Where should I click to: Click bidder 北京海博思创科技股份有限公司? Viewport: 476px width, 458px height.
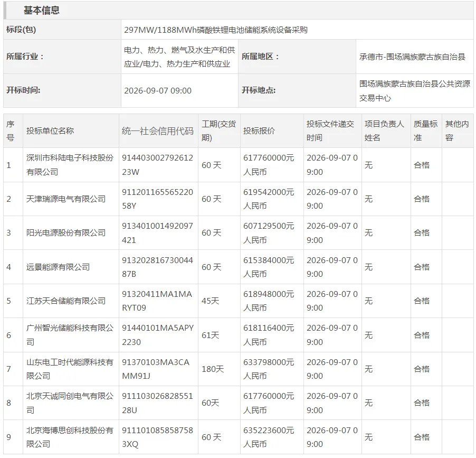(70, 437)
